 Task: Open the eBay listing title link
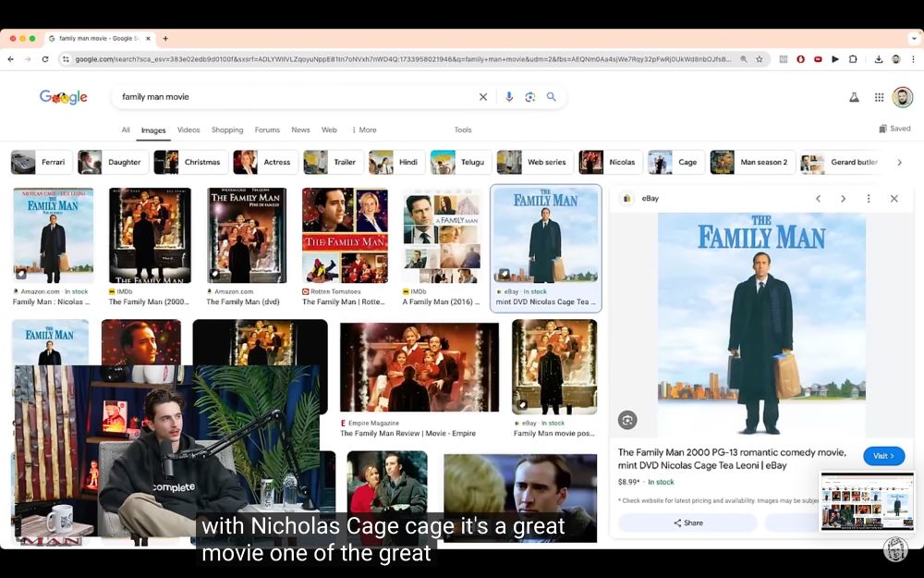coord(732,459)
